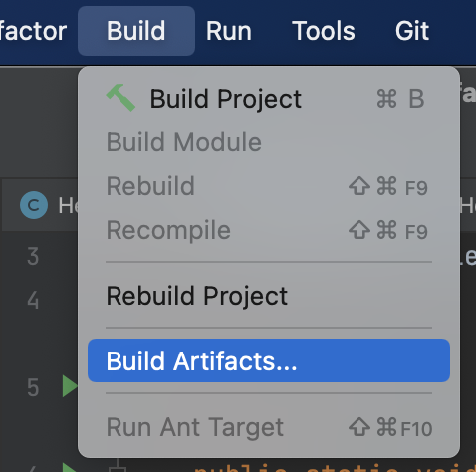Open the Tools menu
This screenshot has width=476, height=472.
point(324,31)
